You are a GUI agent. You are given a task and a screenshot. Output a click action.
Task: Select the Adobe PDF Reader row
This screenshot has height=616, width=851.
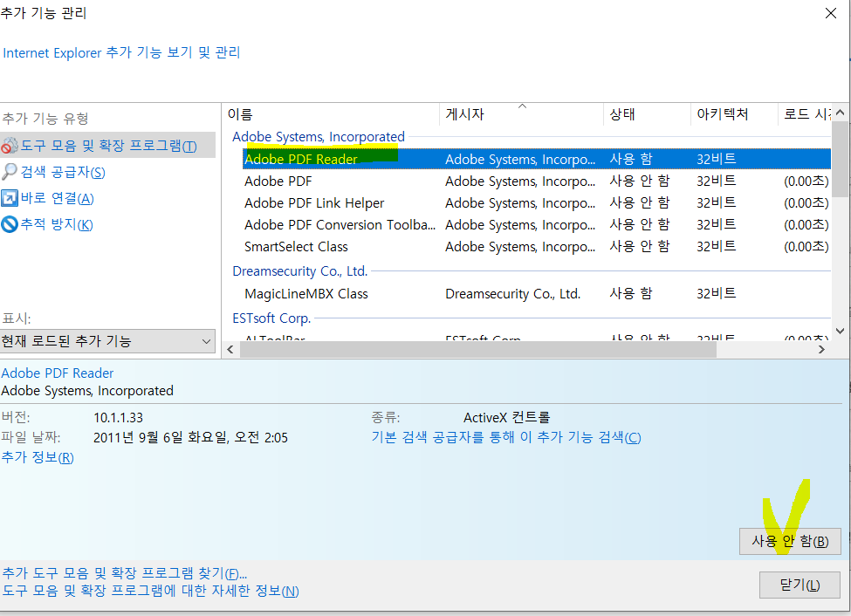pyautogui.click(x=536, y=159)
